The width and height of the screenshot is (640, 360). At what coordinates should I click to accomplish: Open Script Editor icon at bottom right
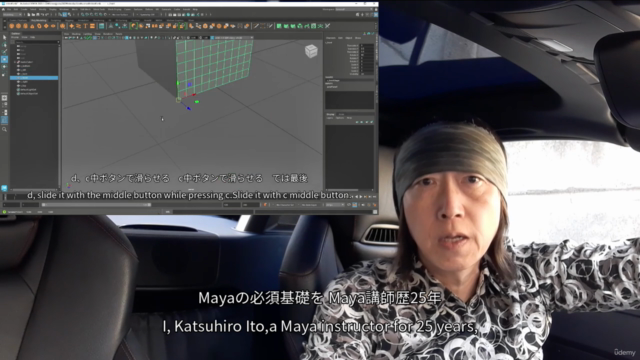point(375,212)
